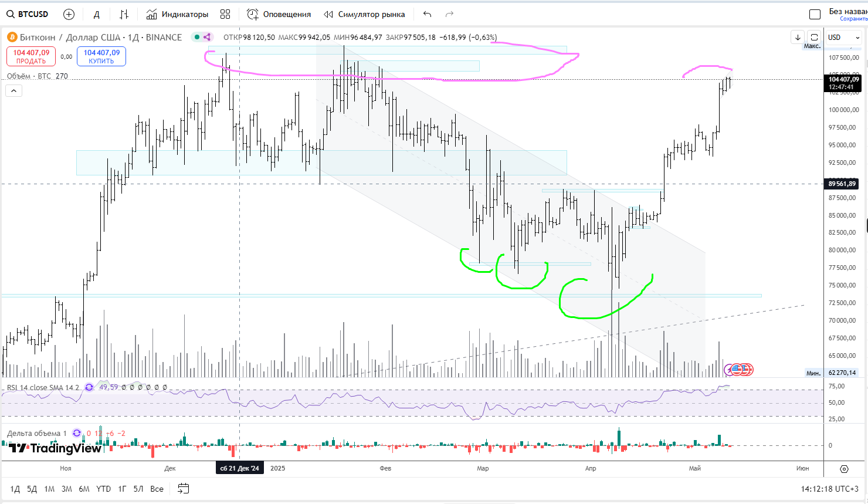Click the 89 561,89 horizontal line price label
This screenshot has width=868, height=504.
click(842, 184)
